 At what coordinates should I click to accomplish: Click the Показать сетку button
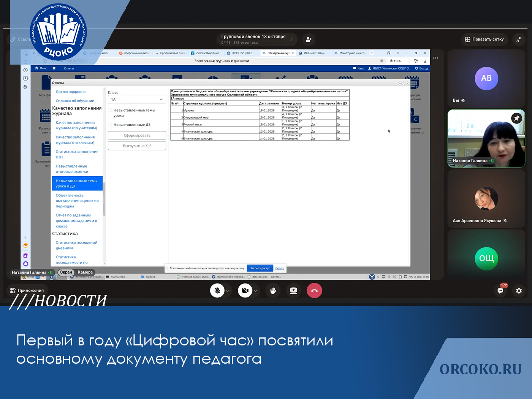tap(484, 40)
